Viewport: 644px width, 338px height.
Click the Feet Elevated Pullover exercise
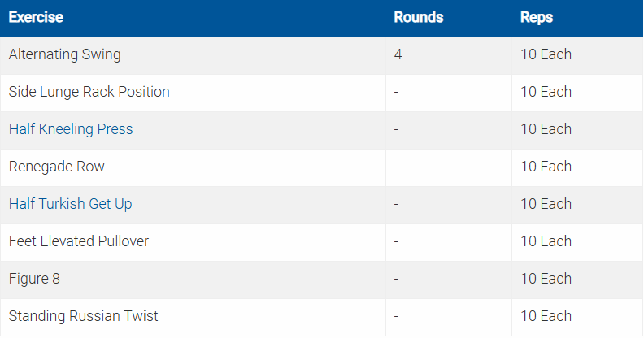78,241
